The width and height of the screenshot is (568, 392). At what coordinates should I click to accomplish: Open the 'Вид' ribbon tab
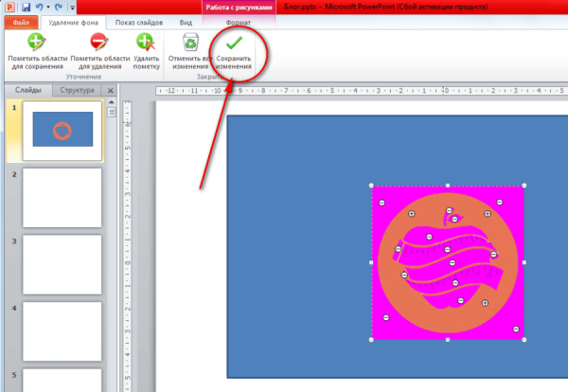(186, 22)
